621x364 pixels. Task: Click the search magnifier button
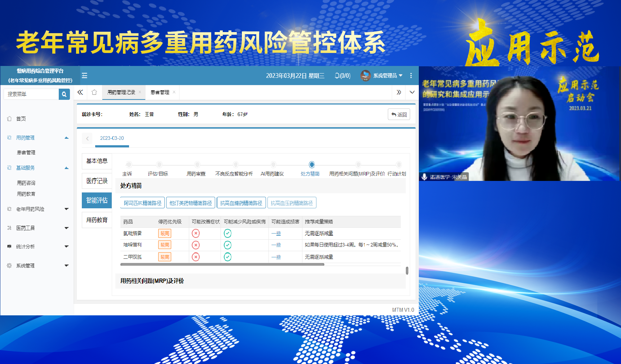[x=64, y=94]
